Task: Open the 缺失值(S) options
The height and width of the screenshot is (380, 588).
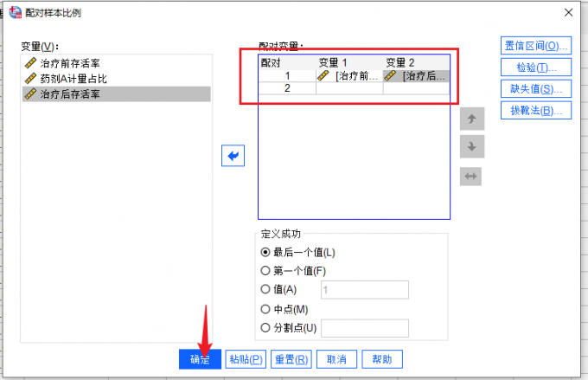Action: point(536,89)
